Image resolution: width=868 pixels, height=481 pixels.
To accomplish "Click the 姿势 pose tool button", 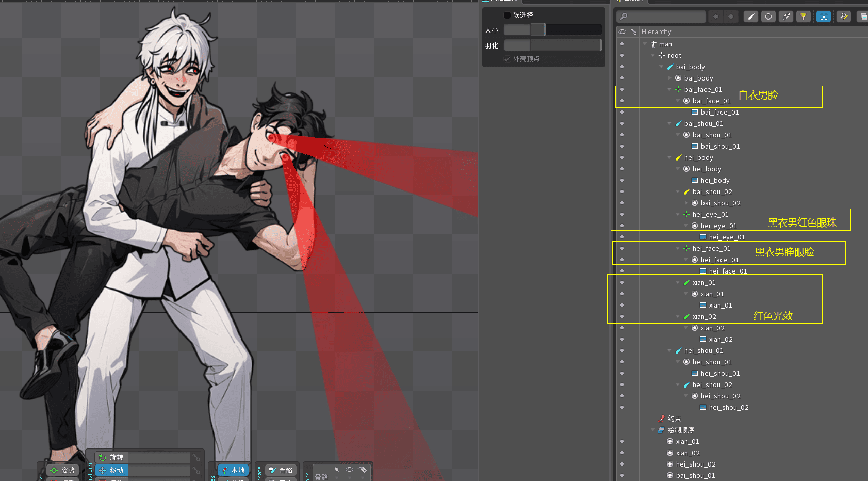I will 62,470.
